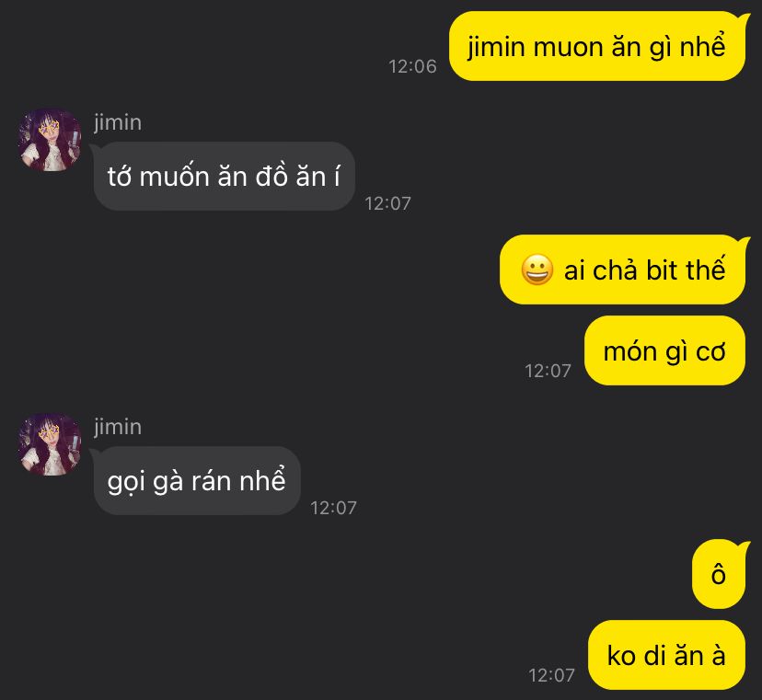Select the message 'tớ muốn ăn đồ ăn í'
Viewport: 762px width, 700px height.
click(224, 176)
